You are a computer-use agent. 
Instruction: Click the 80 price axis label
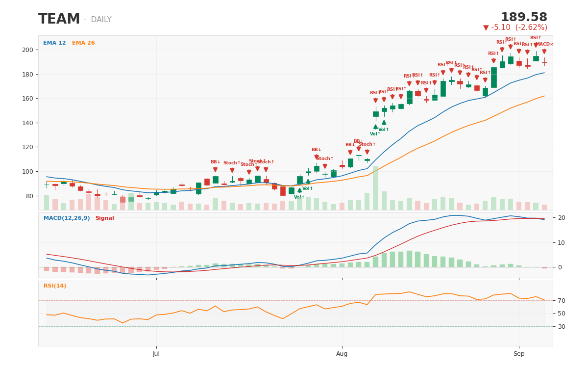coord(29,196)
